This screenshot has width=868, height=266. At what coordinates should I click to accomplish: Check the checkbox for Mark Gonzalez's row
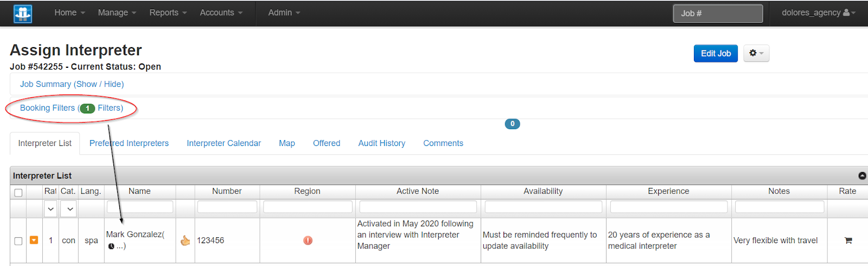pos(18,241)
